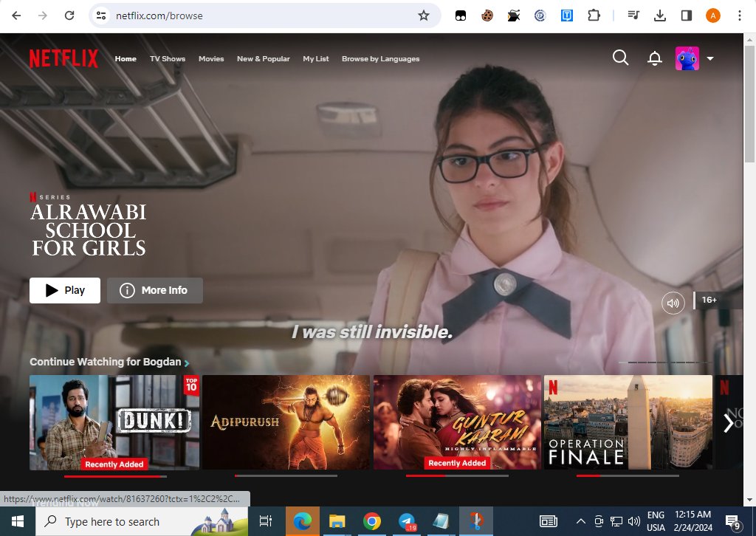View site information icon in address bar

point(101,16)
